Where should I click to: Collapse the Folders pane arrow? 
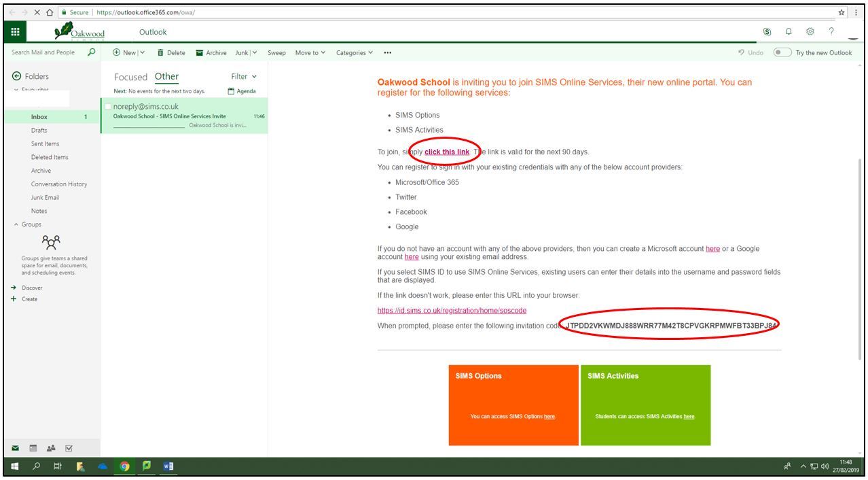[17, 76]
